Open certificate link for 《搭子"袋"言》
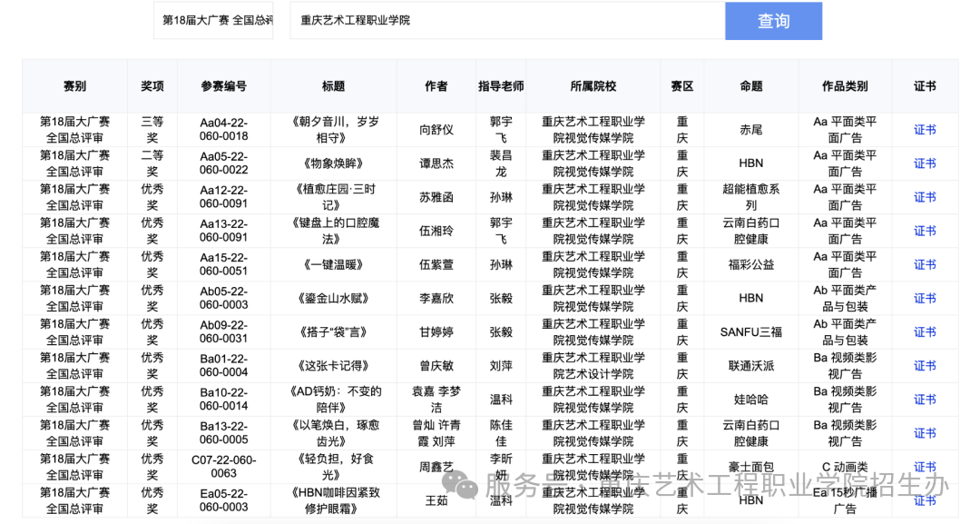This screenshot has width=980, height=524. click(x=925, y=332)
